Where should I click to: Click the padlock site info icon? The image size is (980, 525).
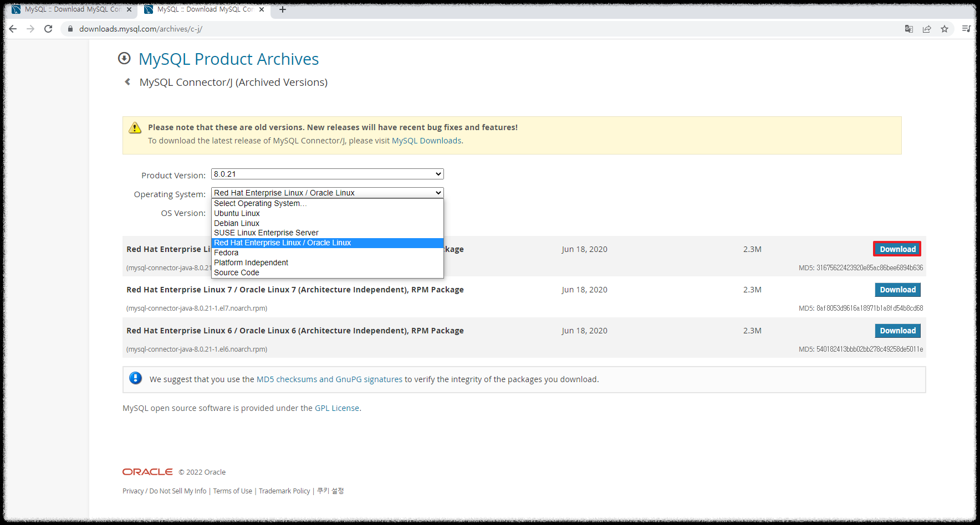(70, 29)
